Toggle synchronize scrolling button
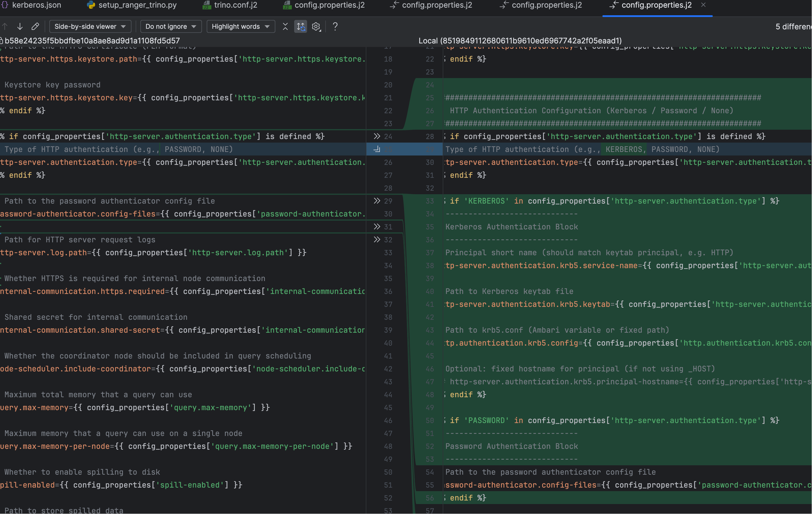 tap(300, 26)
